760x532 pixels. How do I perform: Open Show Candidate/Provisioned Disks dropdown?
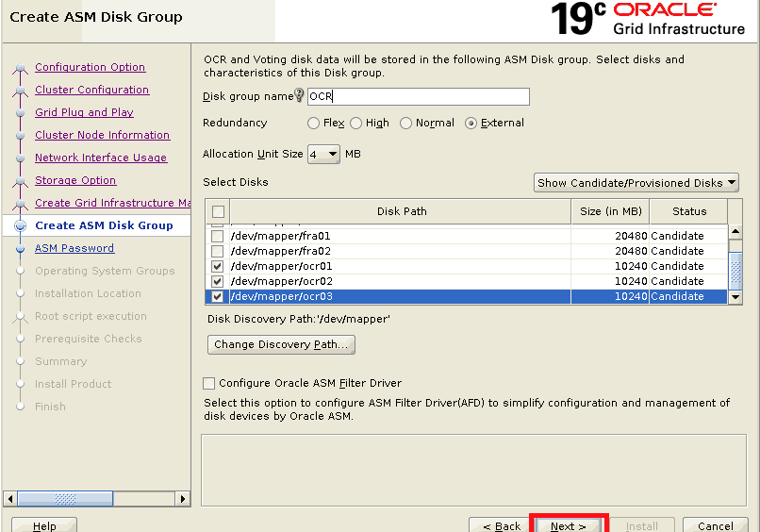pyautogui.click(x=636, y=183)
